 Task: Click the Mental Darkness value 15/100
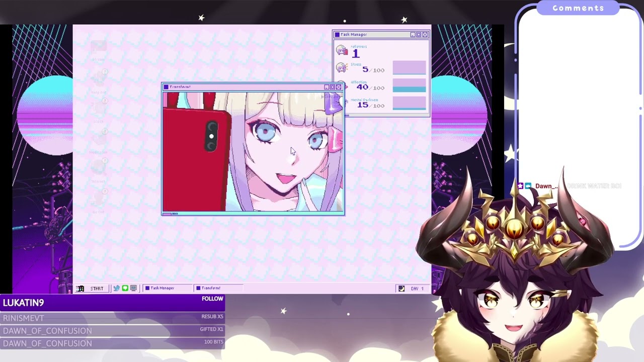[370, 105]
